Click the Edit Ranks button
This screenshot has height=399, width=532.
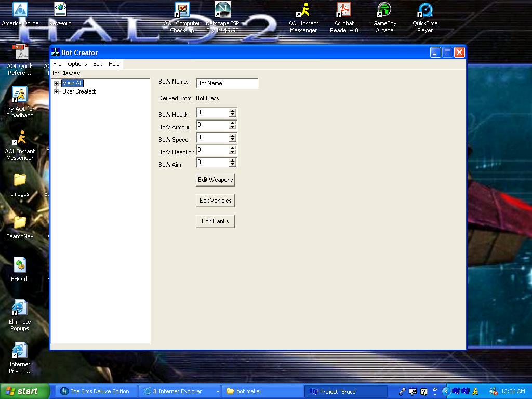216,221
